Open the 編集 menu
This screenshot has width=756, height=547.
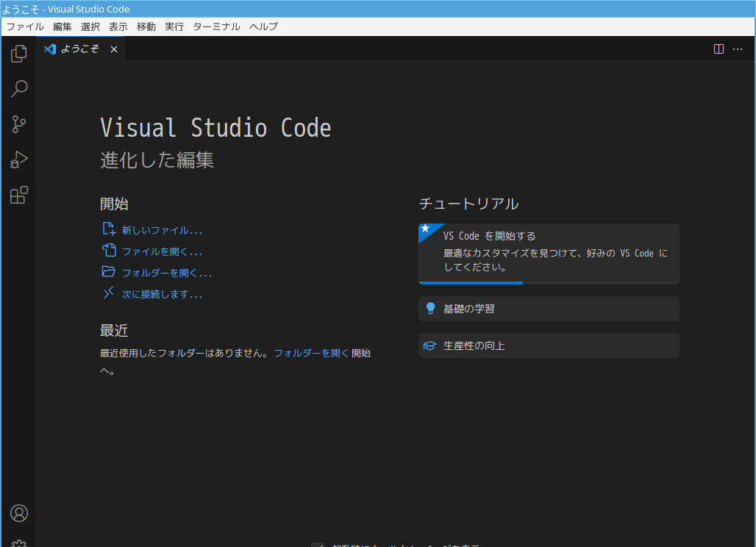[63, 26]
